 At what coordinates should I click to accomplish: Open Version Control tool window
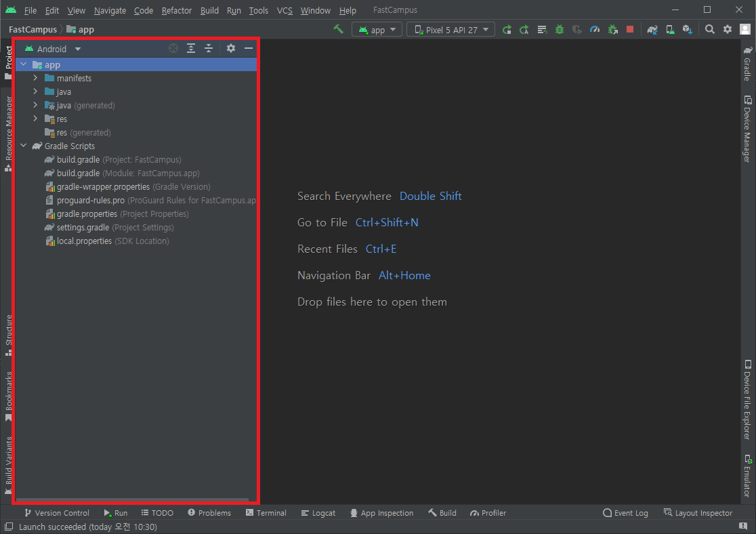(x=57, y=513)
